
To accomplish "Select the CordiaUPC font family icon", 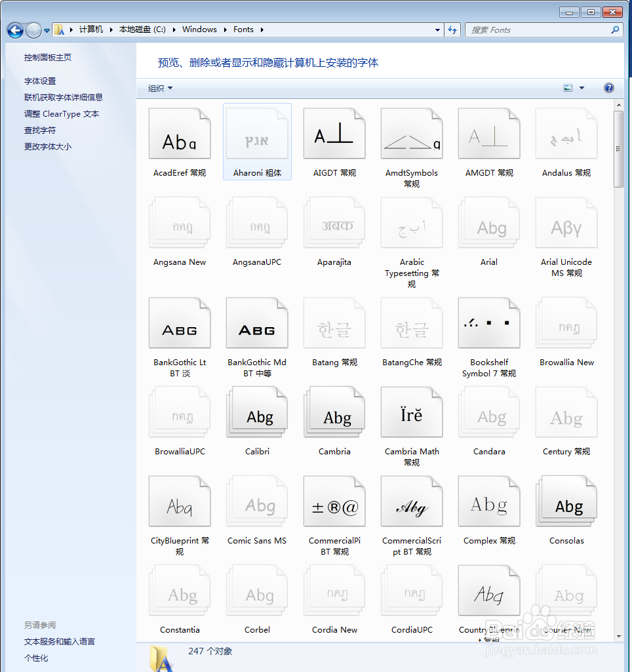I will [x=412, y=591].
